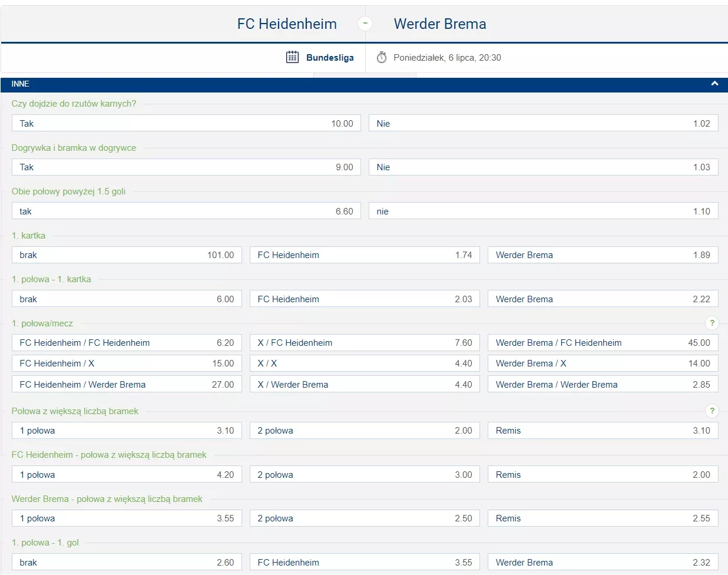The width and height of the screenshot is (728, 575).
Task: Open the Bundesliga league link
Action: tap(330, 58)
